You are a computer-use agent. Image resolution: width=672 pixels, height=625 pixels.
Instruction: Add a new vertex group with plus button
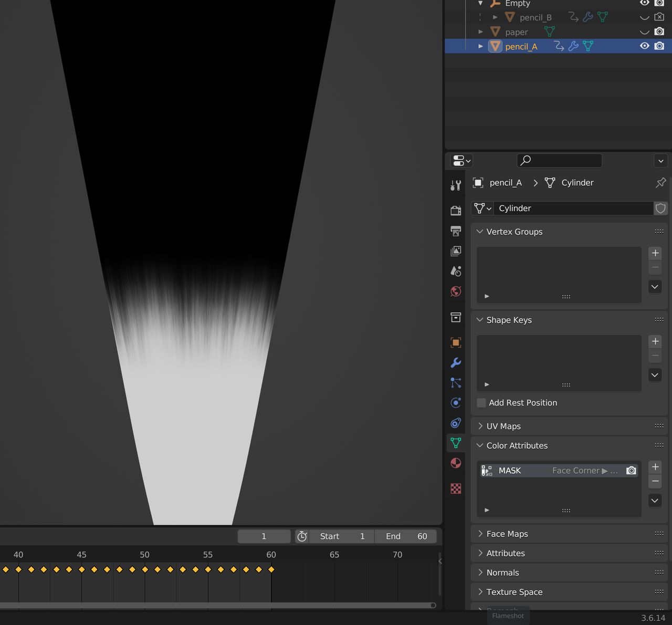coord(655,253)
